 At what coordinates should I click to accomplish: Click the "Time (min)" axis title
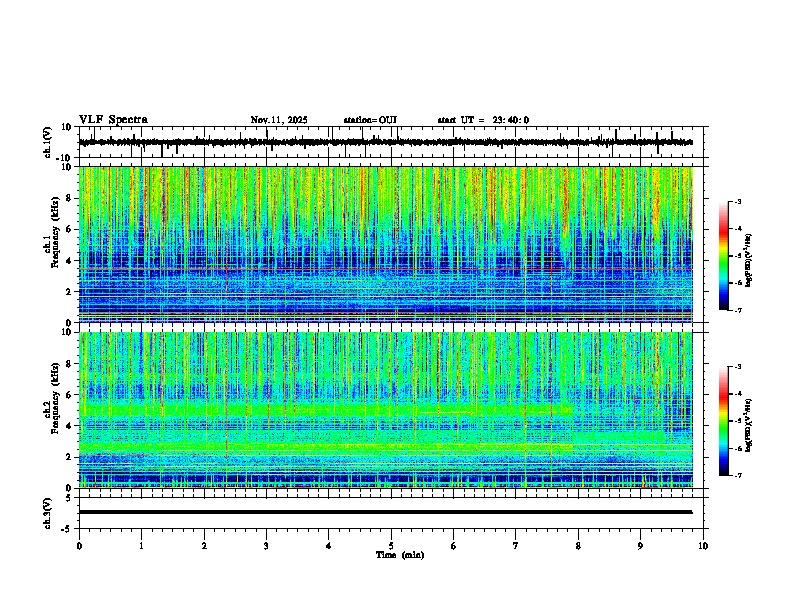tap(400, 555)
